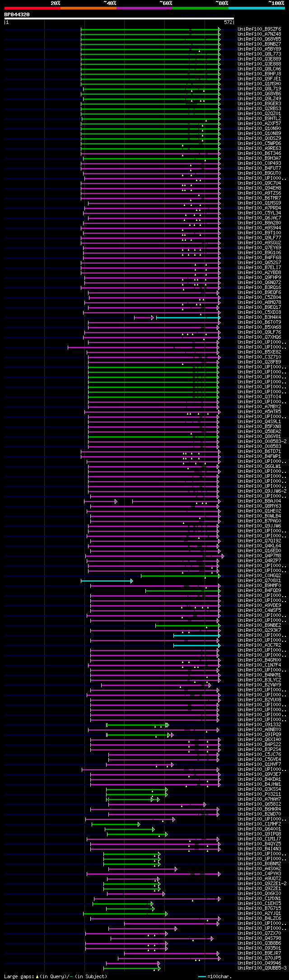This screenshot has width=289, height=980.
Task: Select the UniRef100_Q9FHP9 label
Action: [259, 278]
